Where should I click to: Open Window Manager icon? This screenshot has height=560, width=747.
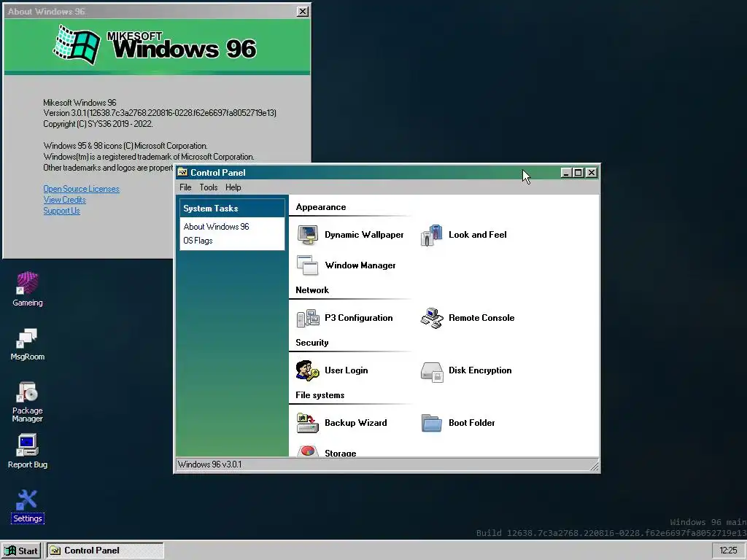pyautogui.click(x=308, y=265)
